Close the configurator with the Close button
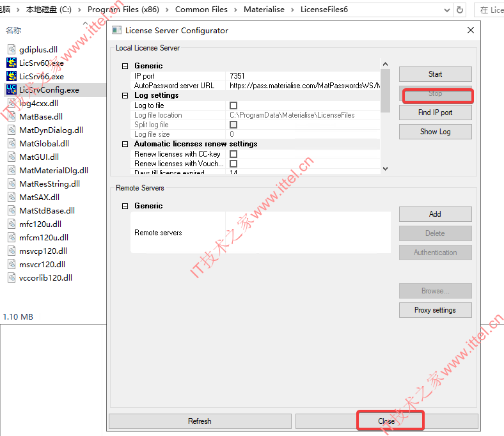This screenshot has height=436, width=504. click(x=387, y=421)
